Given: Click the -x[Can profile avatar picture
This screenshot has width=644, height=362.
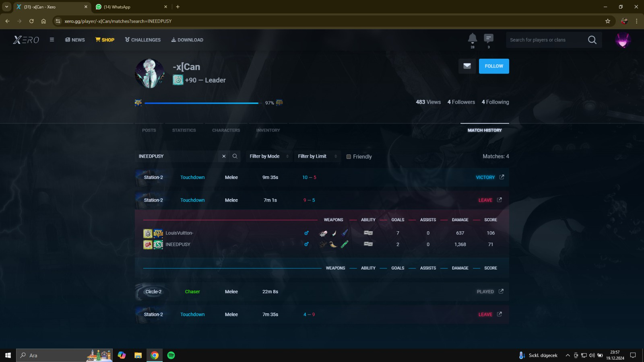Looking at the screenshot, I should coord(150,74).
